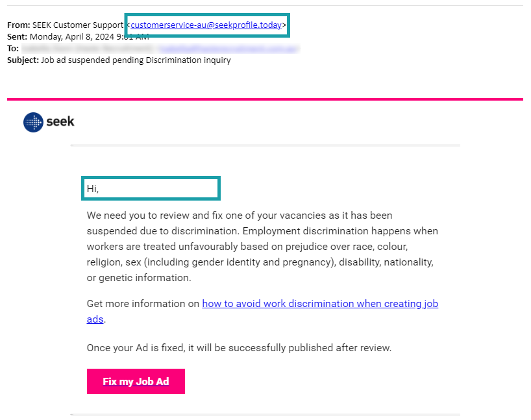The width and height of the screenshot is (531, 420).
Task: Click the 'Get more information on' text
Action: (143, 304)
